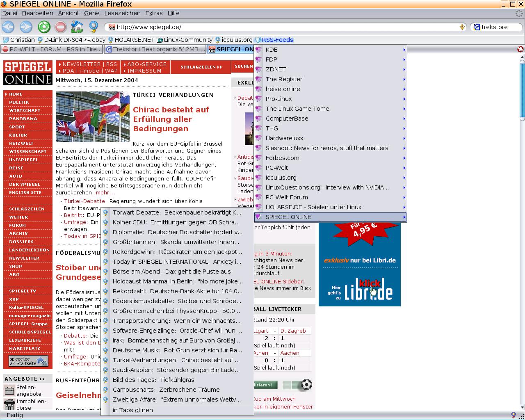Open the HOLARSE.NET bookmark
The width and height of the screenshot is (525, 420).
coord(131,40)
